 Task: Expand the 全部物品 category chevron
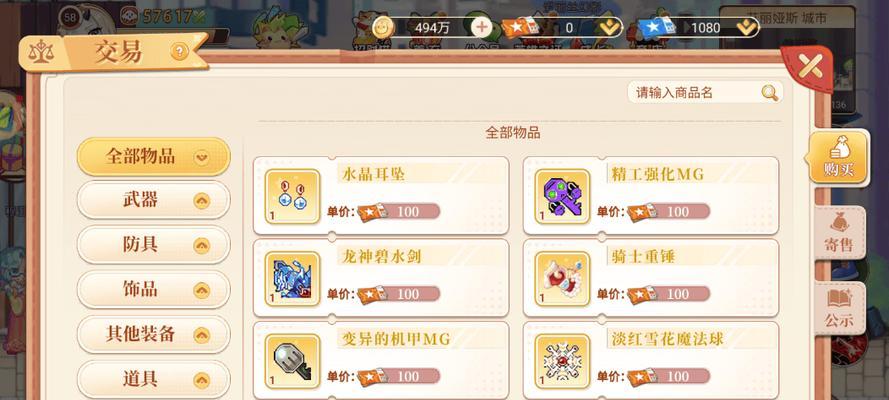click(201, 157)
